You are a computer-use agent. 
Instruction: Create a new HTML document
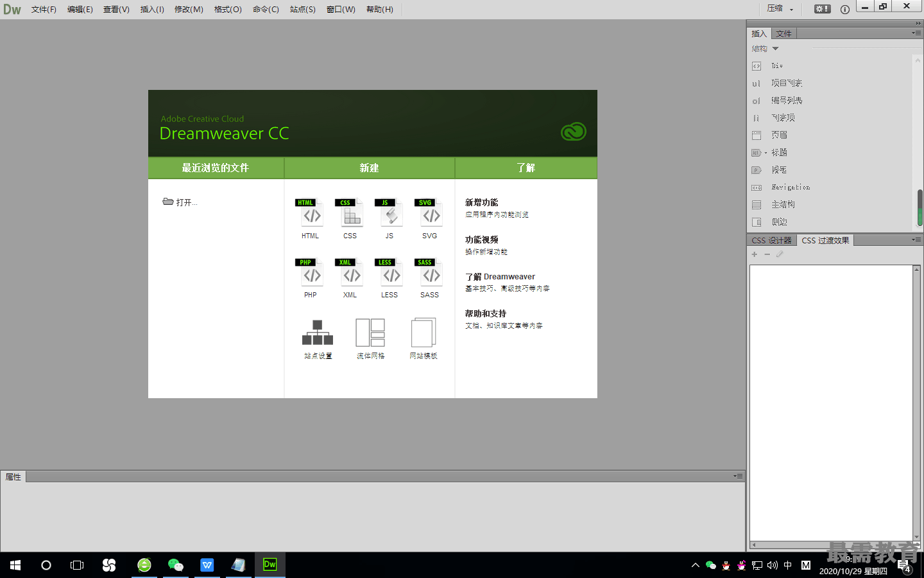(311, 218)
